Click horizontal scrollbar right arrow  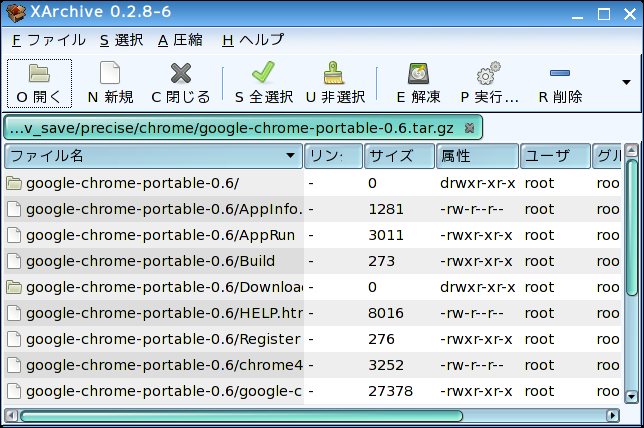613,416
